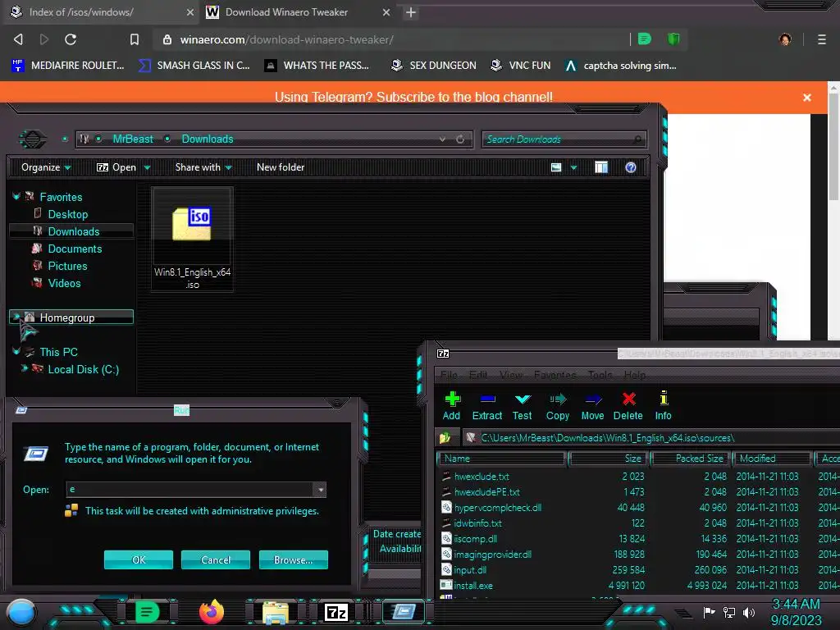Go forward in the browser
Viewport: 840px width, 630px height.
pos(44,39)
